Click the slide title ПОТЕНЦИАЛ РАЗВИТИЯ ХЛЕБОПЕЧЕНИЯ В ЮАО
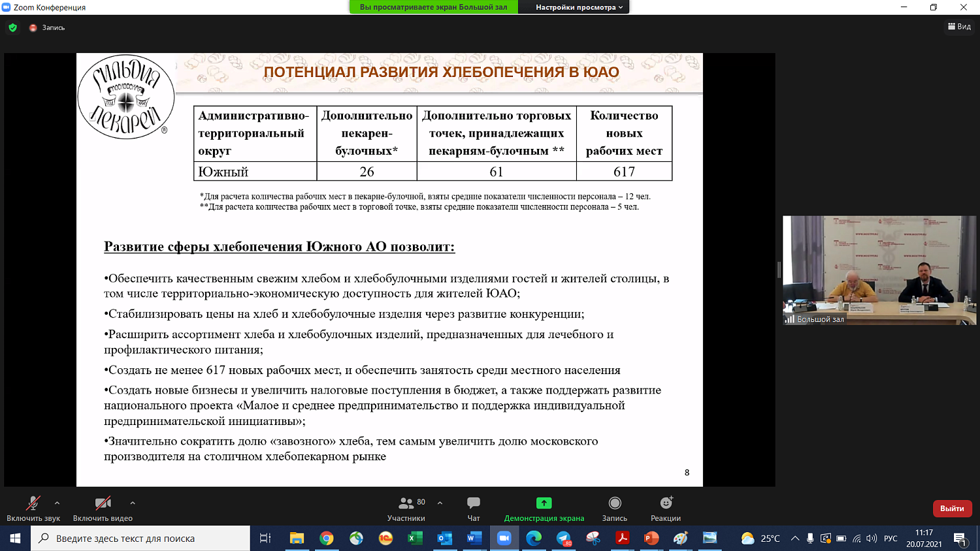The image size is (980, 551). click(x=441, y=72)
